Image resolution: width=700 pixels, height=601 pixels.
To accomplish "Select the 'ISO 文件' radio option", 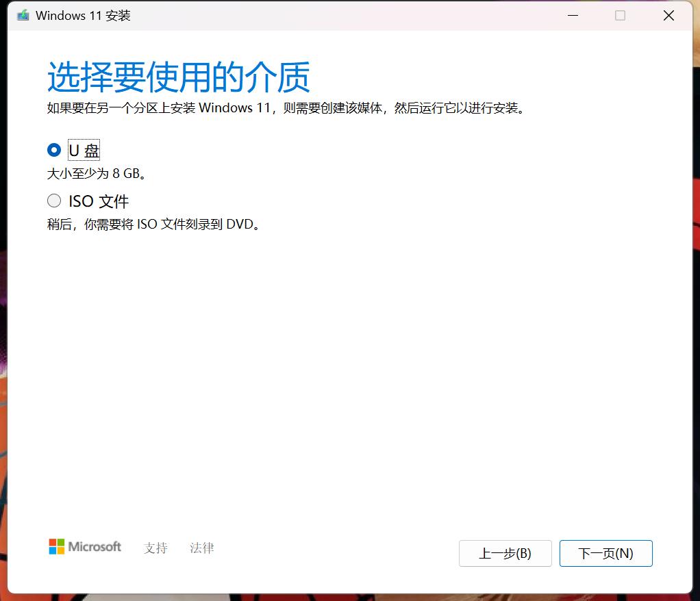I will pos(53,201).
